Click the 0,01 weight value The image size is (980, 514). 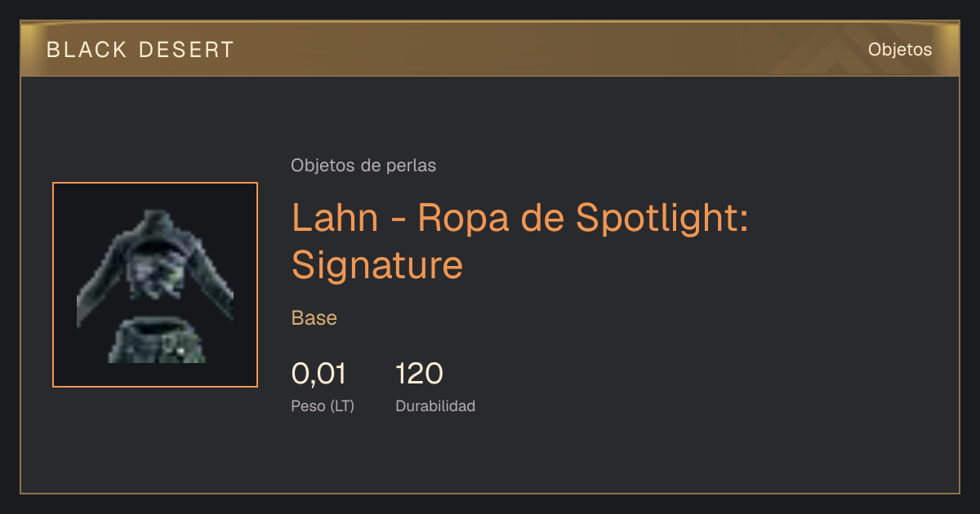point(318,374)
